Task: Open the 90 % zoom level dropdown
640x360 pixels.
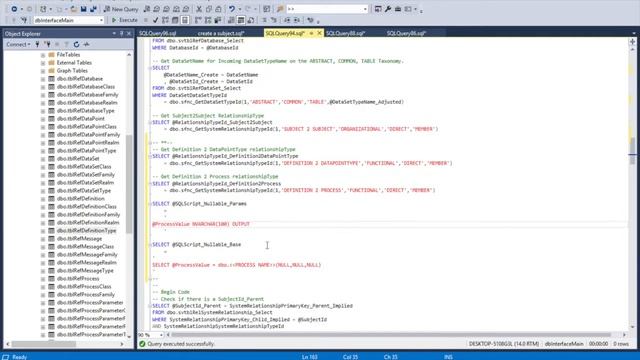Action: click(x=161, y=335)
